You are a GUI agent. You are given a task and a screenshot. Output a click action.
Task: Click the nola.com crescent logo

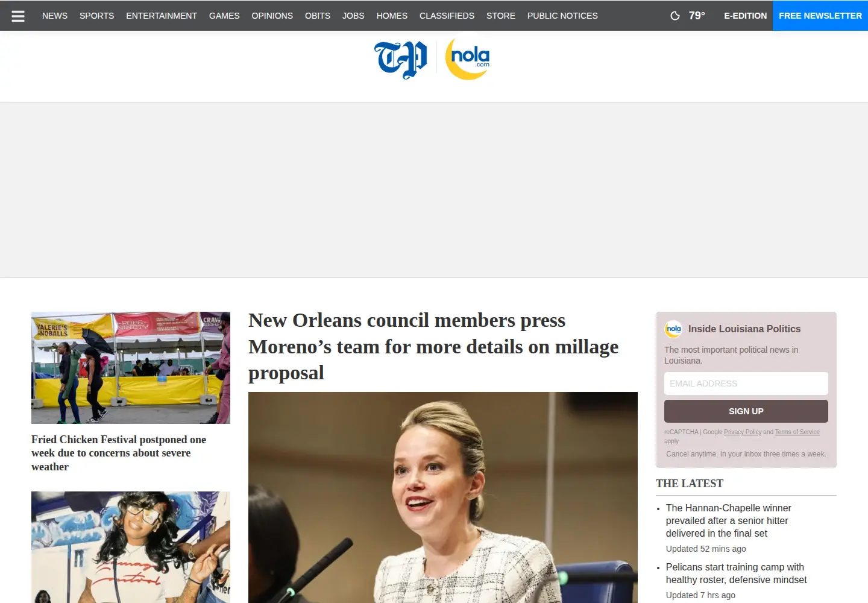click(467, 59)
